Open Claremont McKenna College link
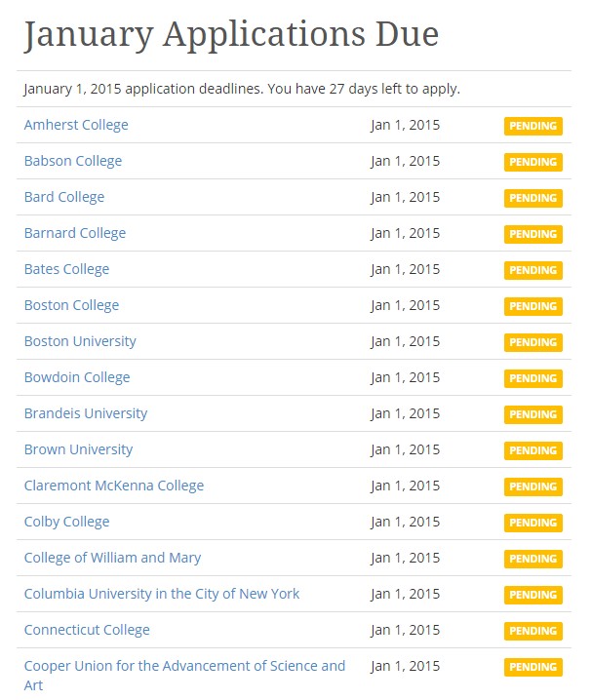This screenshot has height=700, width=592. pos(114,486)
